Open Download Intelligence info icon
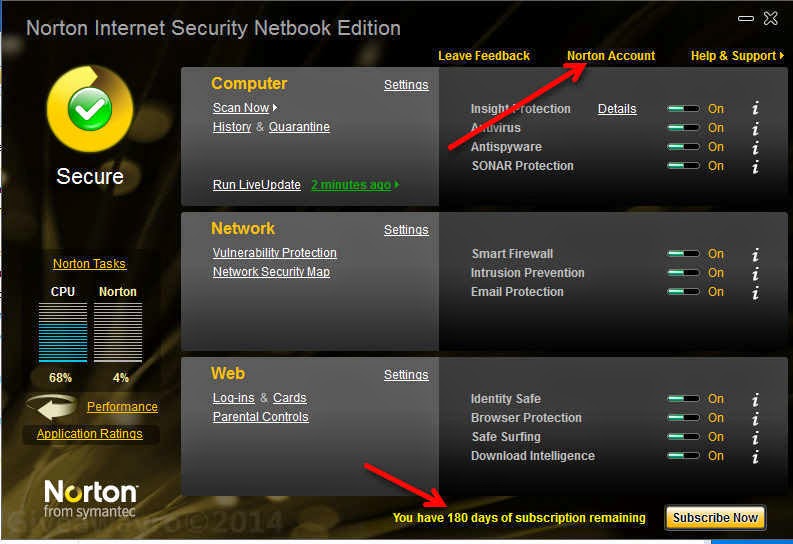This screenshot has width=793, height=544. 755,456
